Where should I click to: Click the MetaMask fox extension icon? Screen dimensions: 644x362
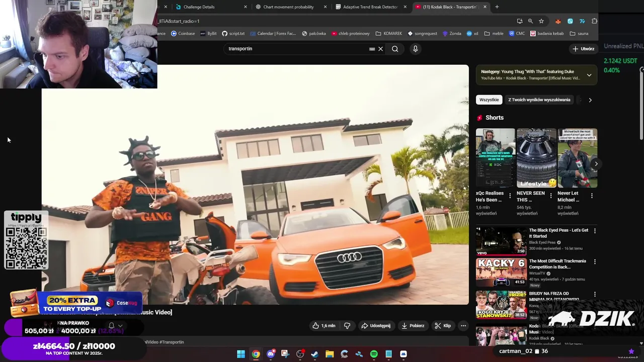[x=558, y=21]
